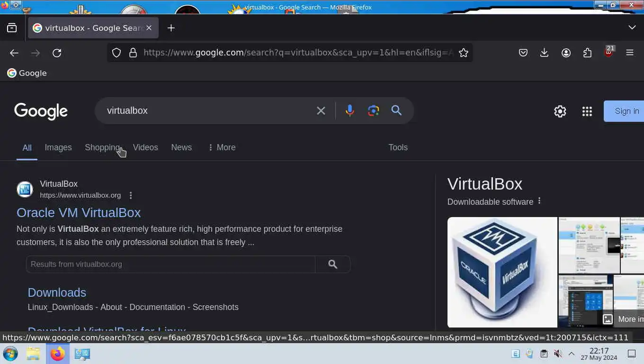
Task: Switch to Shopping results tab
Action: click(x=103, y=147)
